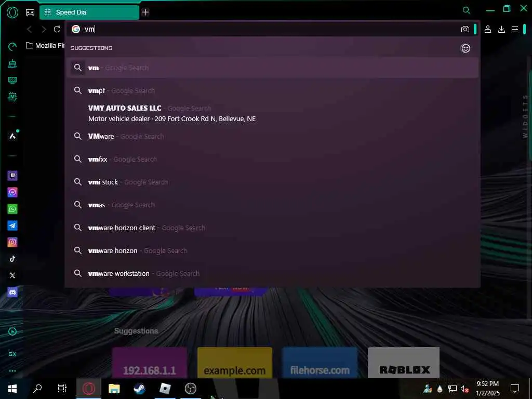Select the Speed Dial tab
The width and height of the screenshot is (532, 399).
point(89,12)
